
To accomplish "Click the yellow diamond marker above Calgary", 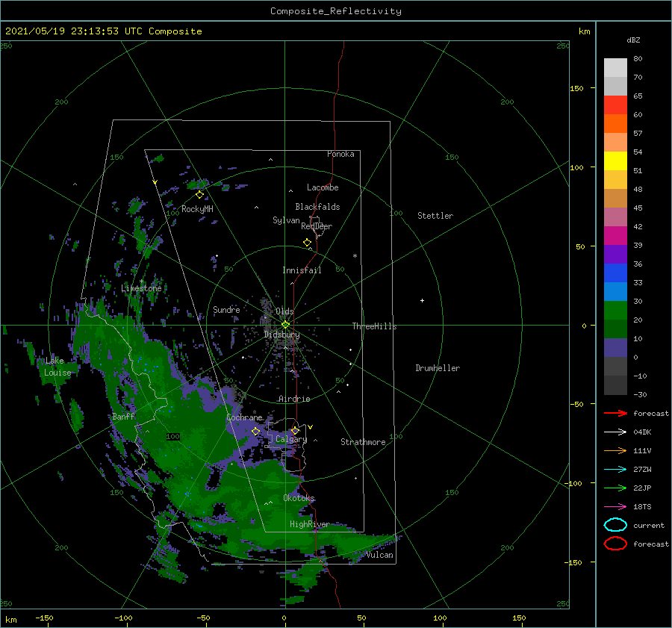I will [295, 430].
